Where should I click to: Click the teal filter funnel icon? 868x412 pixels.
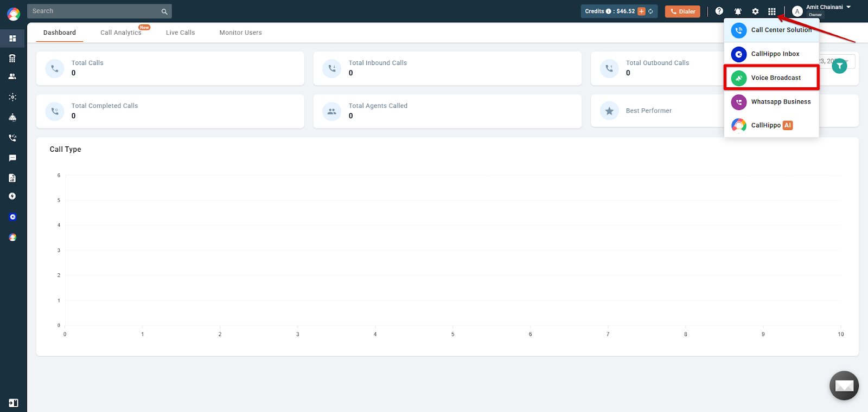tap(840, 66)
